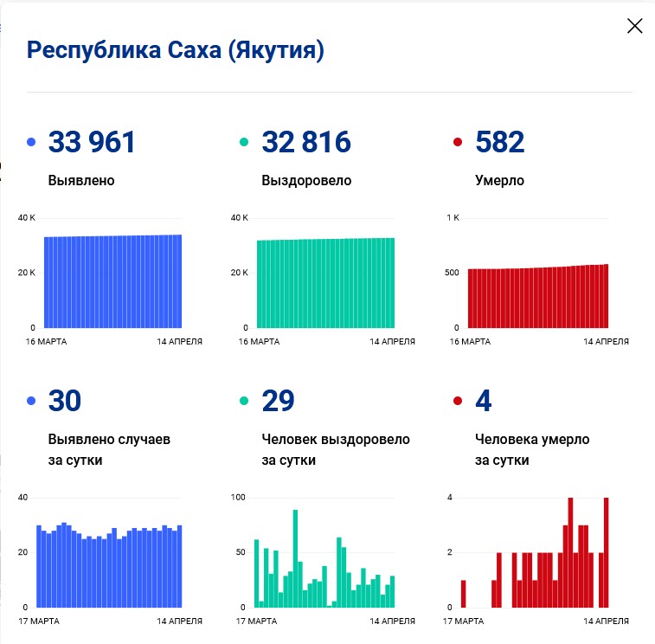Open the green cumulative Выздоровело bar chart
This screenshot has width=655, height=644.
coord(325,283)
